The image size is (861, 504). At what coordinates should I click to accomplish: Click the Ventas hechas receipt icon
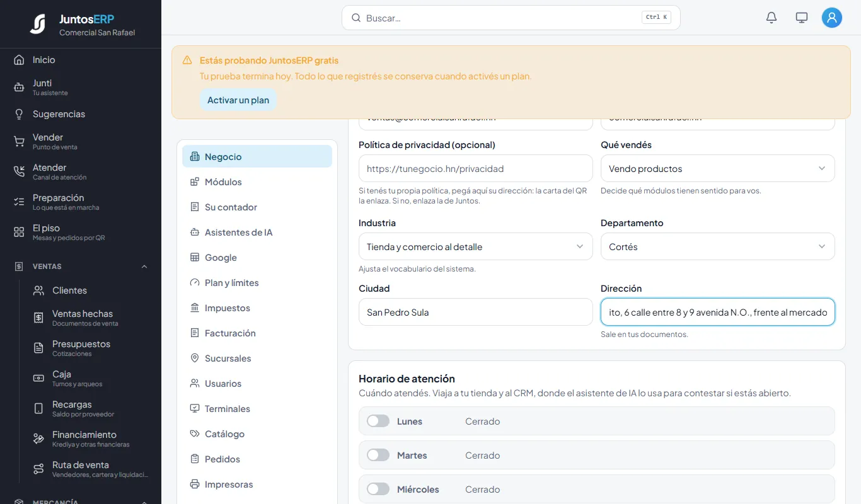click(38, 318)
